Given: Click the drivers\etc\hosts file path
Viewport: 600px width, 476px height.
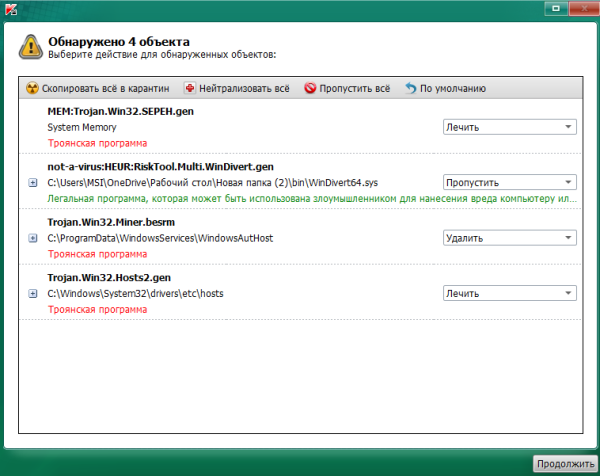Looking at the screenshot, I should tap(135, 294).
